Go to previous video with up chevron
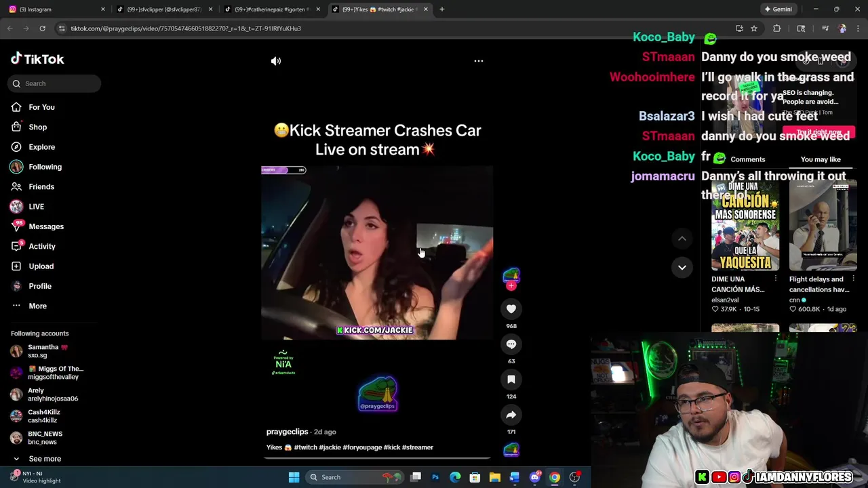 tap(682, 239)
